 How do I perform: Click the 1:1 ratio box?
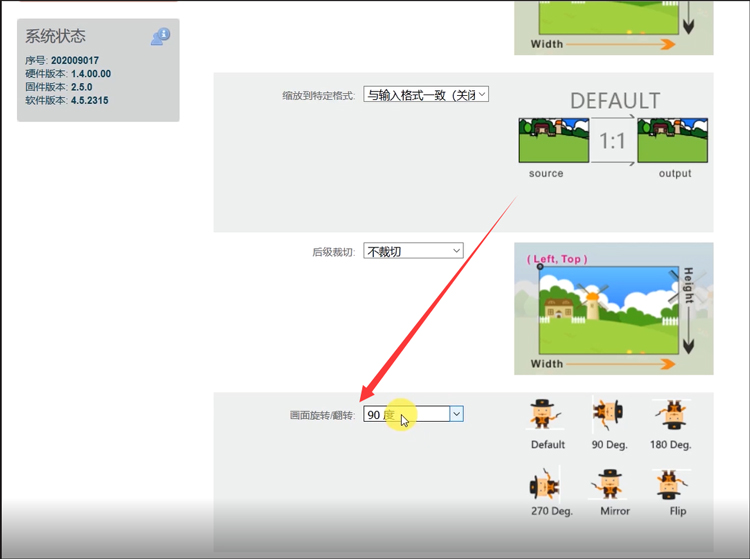coord(612,141)
